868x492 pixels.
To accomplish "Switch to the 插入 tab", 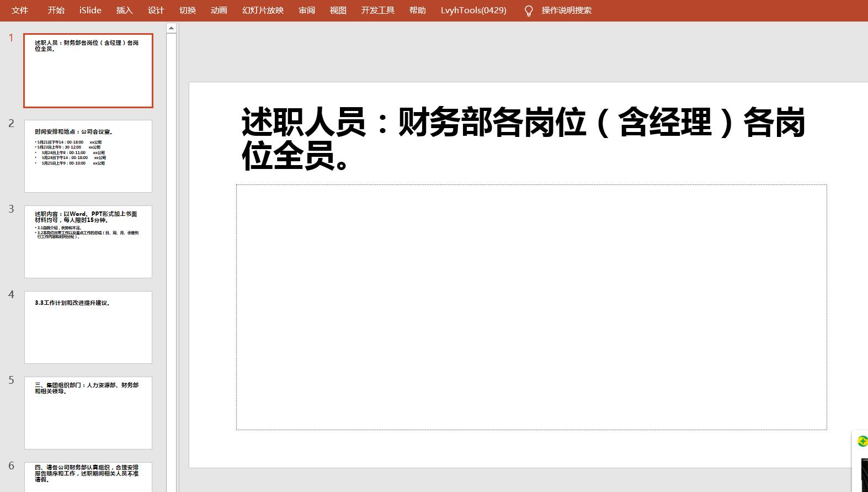I will click(125, 10).
